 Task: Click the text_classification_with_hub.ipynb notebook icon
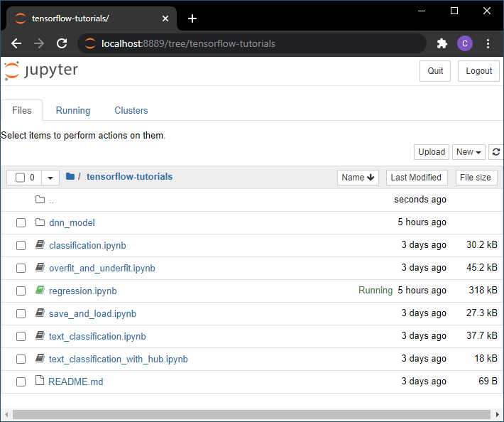pyautogui.click(x=40, y=358)
